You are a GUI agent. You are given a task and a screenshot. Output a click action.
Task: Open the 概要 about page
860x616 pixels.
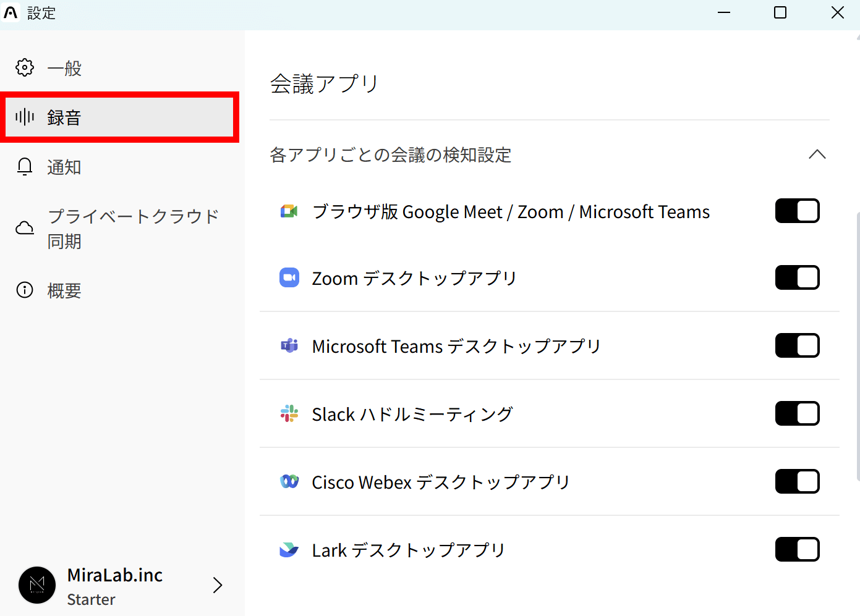(x=64, y=290)
